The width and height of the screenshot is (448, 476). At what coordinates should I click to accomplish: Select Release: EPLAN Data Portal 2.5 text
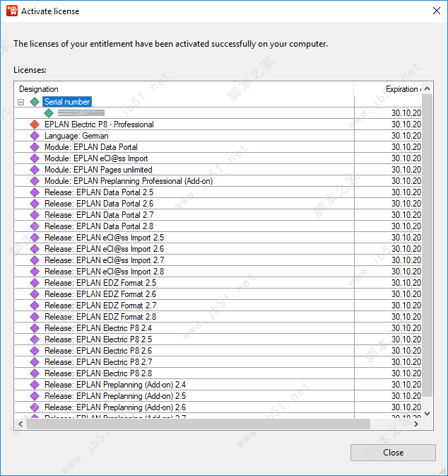(x=99, y=192)
